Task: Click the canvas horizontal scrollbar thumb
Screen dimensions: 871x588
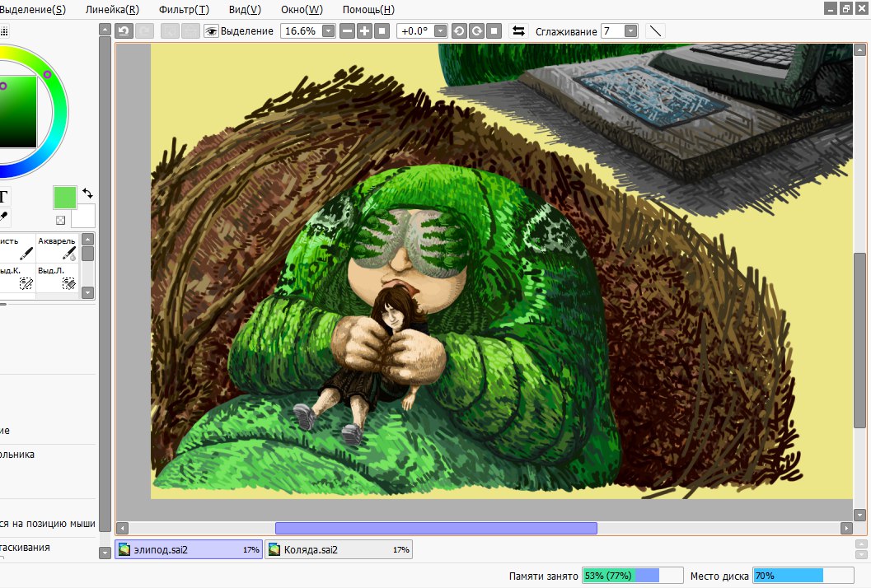Action: (x=436, y=528)
